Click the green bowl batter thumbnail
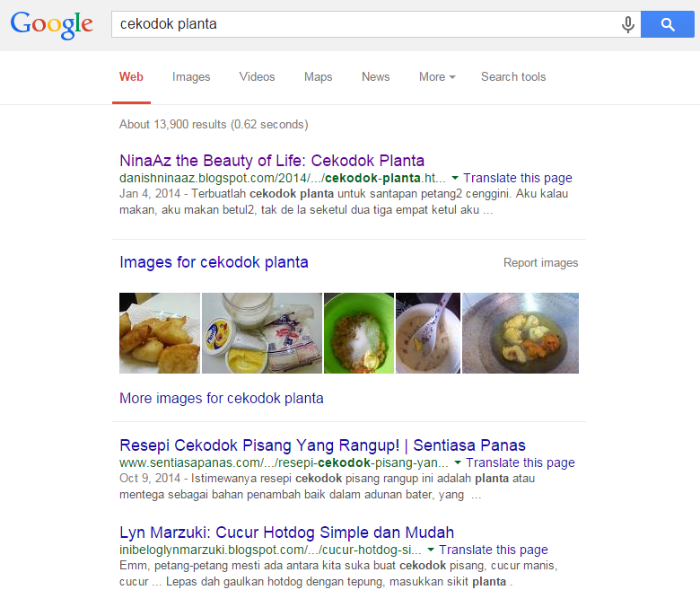The width and height of the screenshot is (700, 590). [x=359, y=333]
